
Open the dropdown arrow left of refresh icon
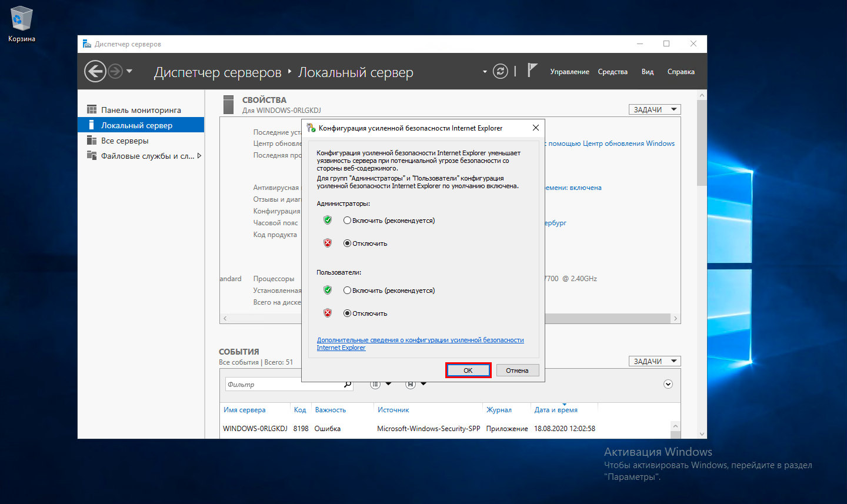pos(485,72)
